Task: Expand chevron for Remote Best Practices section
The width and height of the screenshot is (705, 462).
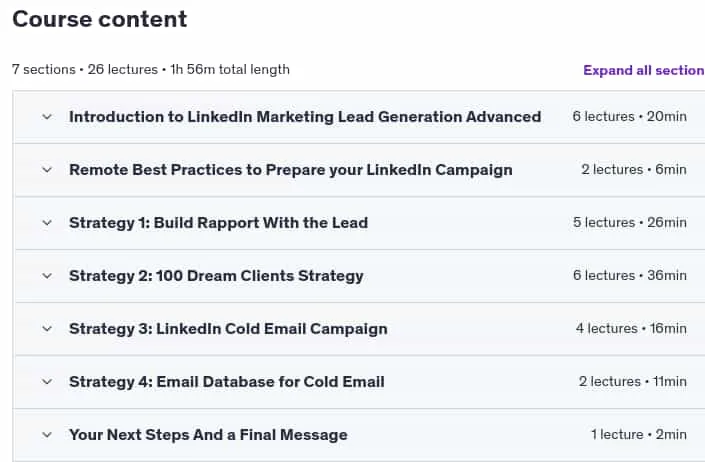Action: [x=47, y=170]
